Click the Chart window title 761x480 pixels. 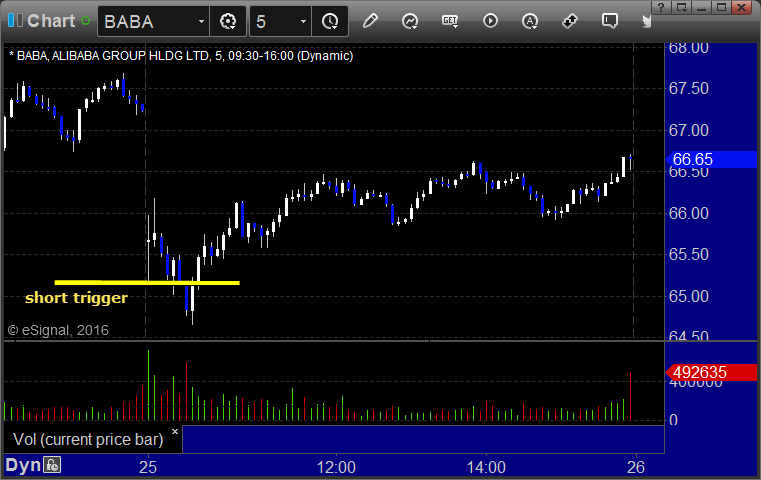[51, 21]
